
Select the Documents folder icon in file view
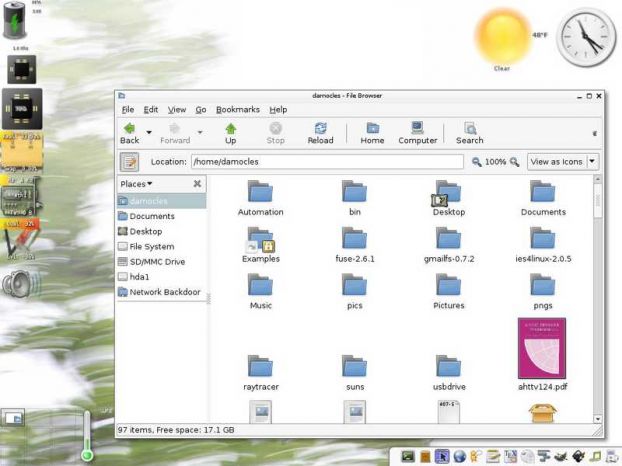tap(543, 198)
